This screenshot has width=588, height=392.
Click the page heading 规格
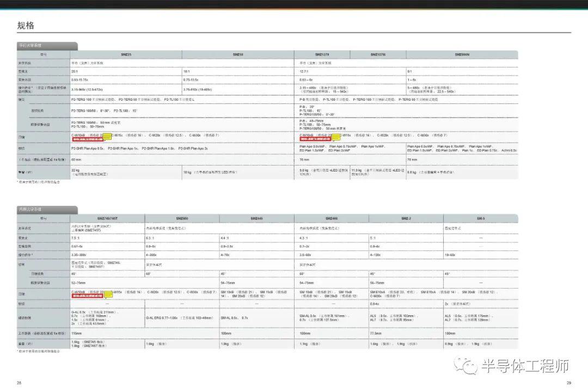click(x=26, y=26)
